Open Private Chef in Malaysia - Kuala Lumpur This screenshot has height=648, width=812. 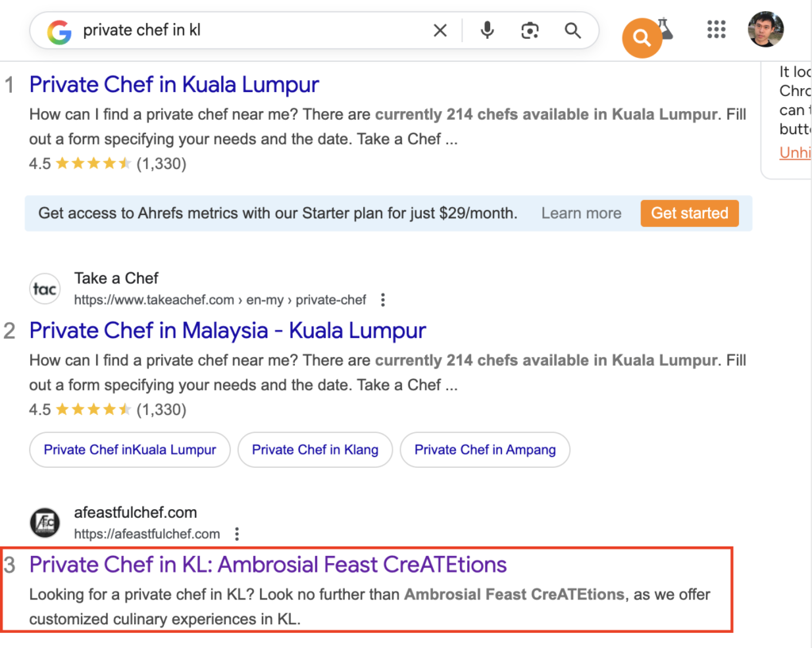(228, 331)
